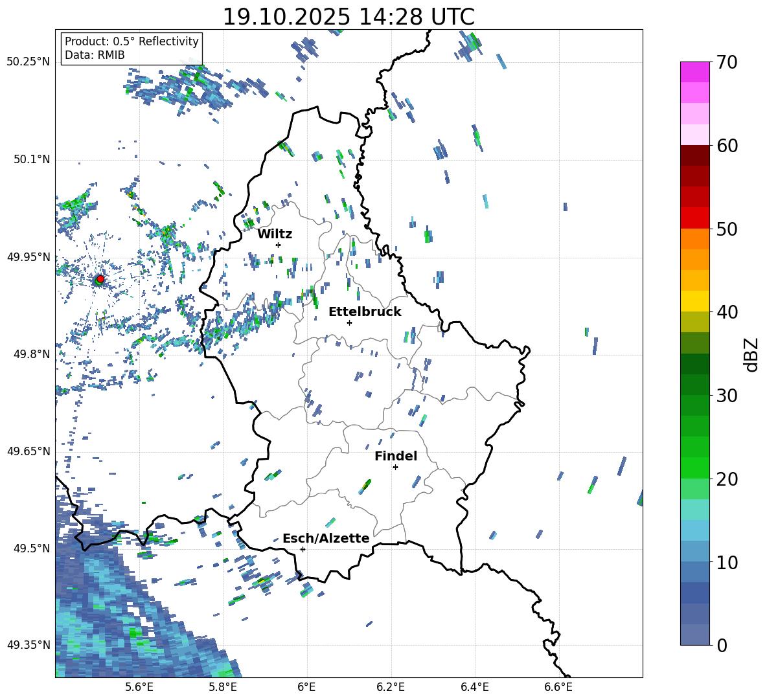Select the Esch/Alzette station label
Image resolution: width=767 pixels, height=700 pixels.
pyautogui.click(x=326, y=539)
